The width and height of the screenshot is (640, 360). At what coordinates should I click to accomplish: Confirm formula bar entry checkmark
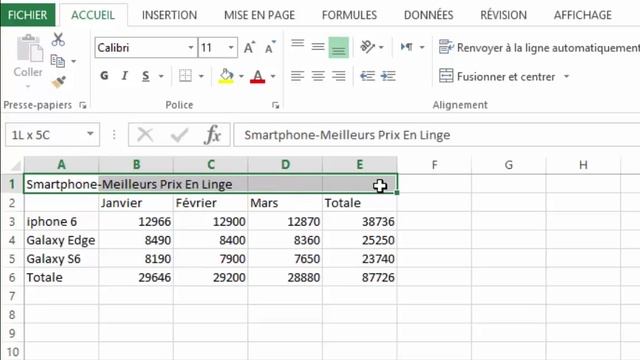[x=179, y=135]
